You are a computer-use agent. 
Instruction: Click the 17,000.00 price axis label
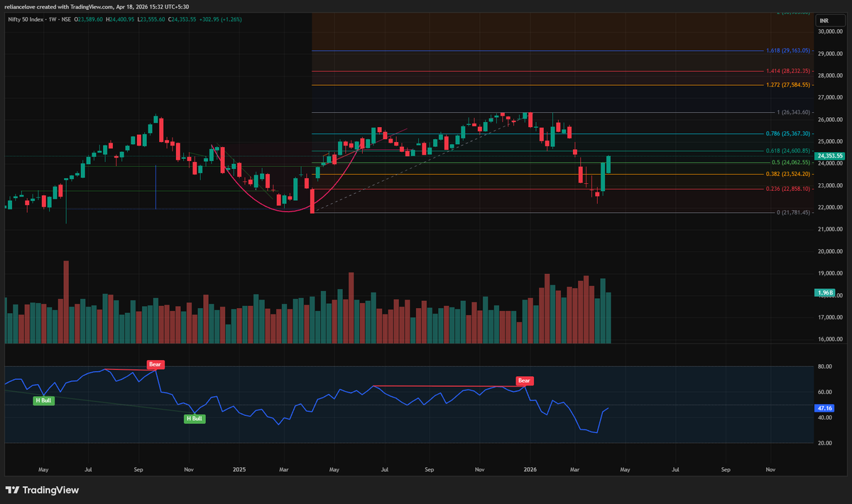[x=829, y=317]
